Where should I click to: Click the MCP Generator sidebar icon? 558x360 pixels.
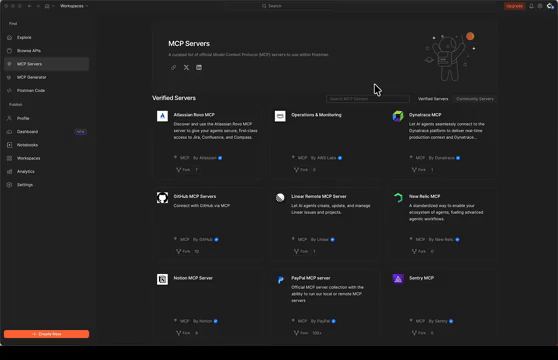[10, 77]
